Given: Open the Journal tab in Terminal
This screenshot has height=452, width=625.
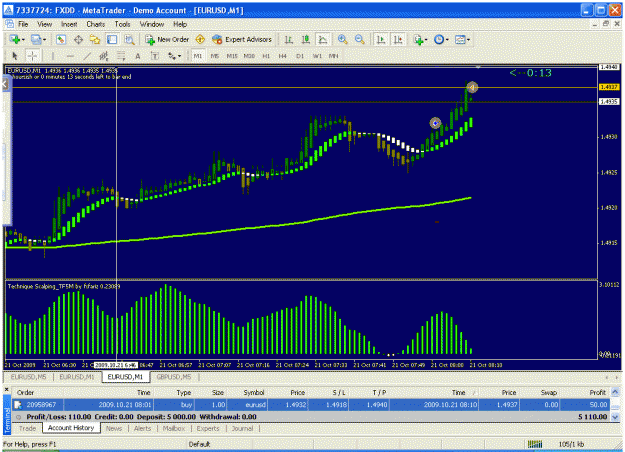Looking at the screenshot, I should coord(242,428).
